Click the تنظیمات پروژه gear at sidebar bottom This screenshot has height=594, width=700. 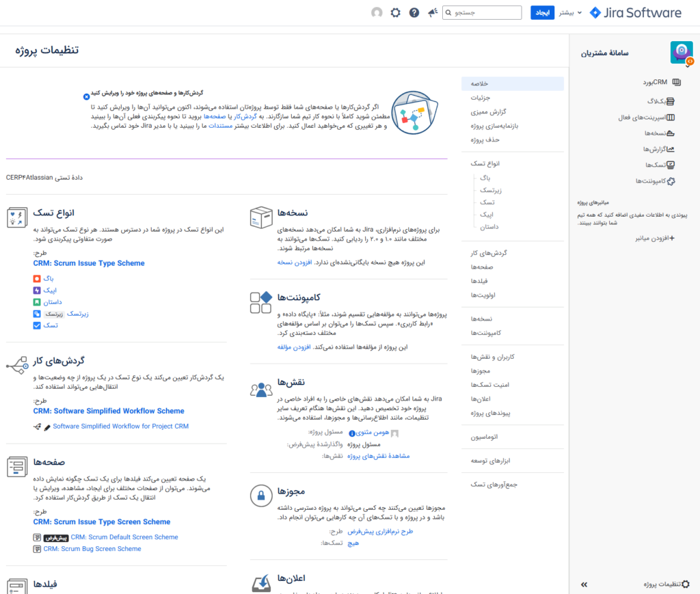[x=667, y=584]
